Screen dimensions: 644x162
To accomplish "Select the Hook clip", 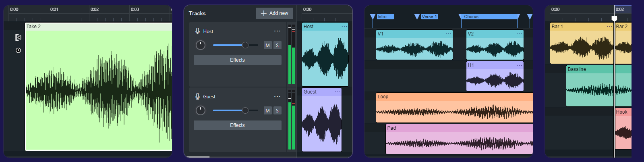I will tap(623, 129).
